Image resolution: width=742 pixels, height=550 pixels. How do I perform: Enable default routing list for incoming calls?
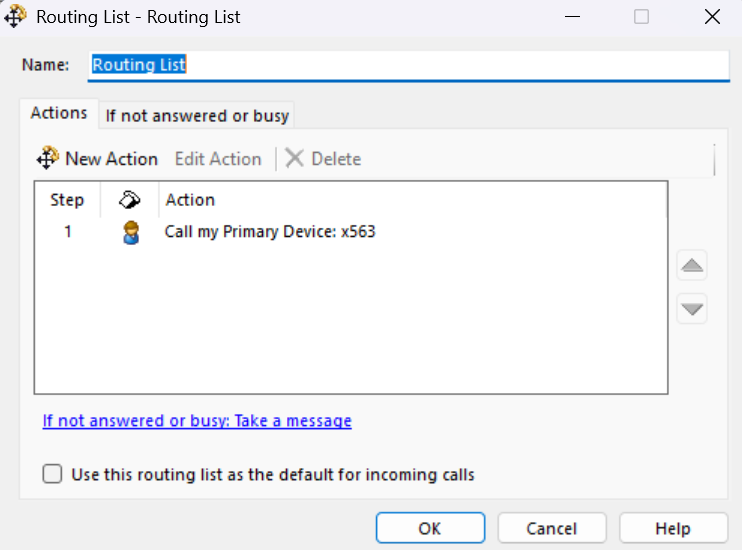53,474
